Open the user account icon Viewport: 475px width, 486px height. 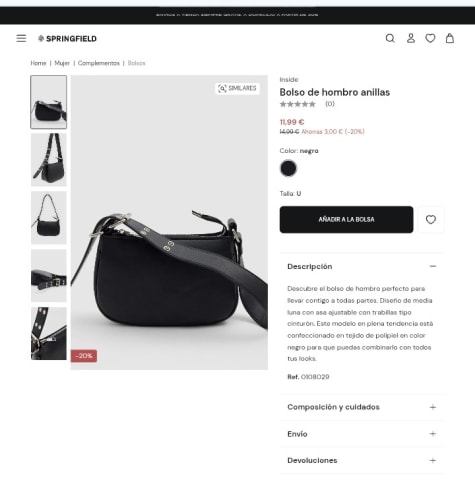(411, 38)
